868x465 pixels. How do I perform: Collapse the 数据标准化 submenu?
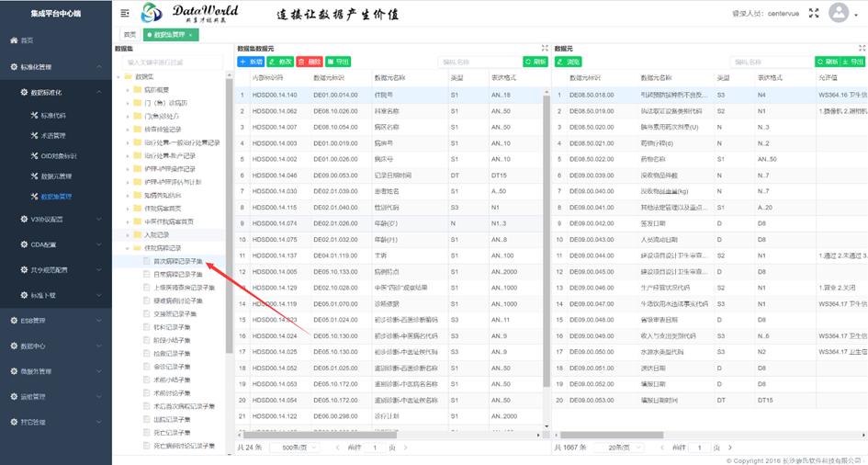99,93
